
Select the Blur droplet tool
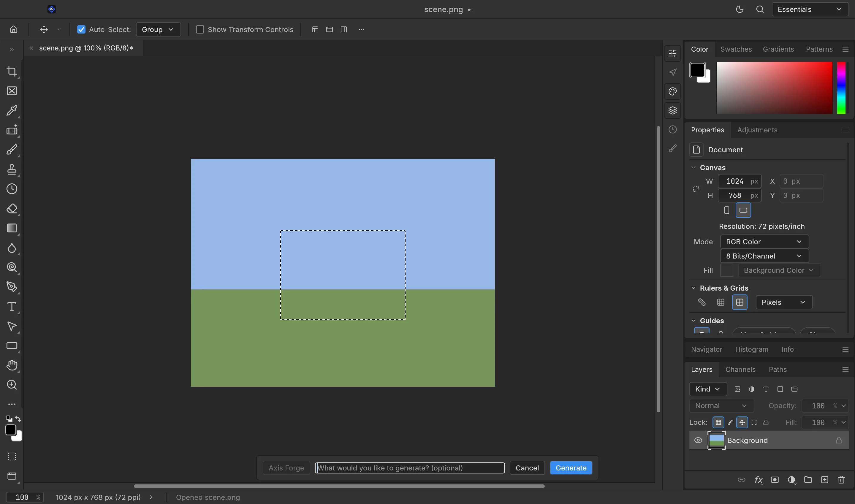12,248
